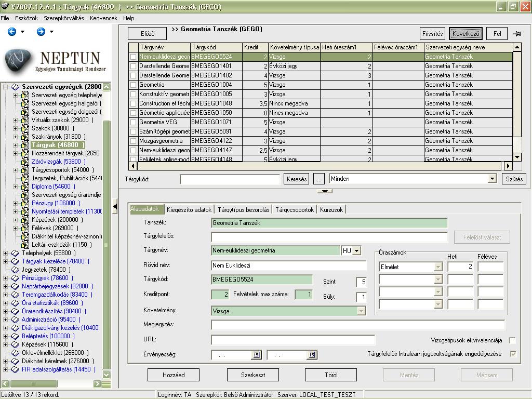Click the Képzések (200000) tree icon
Viewport: 532px width, 399px height.
[x=25, y=220]
